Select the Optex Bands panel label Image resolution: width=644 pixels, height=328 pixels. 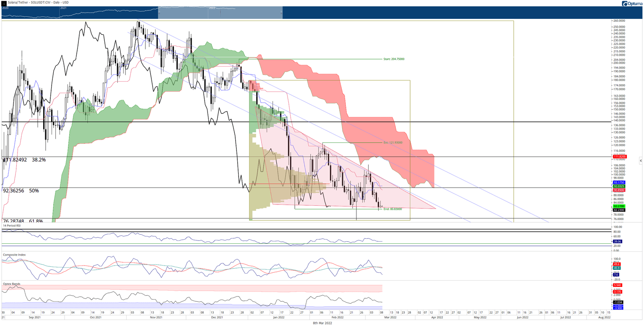coord(11,284)
